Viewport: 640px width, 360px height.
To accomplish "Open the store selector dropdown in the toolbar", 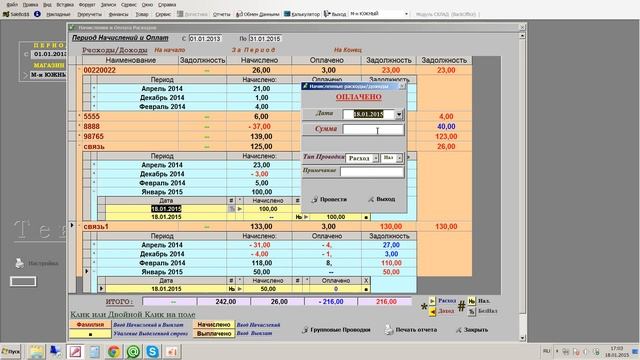I will 406,14.
